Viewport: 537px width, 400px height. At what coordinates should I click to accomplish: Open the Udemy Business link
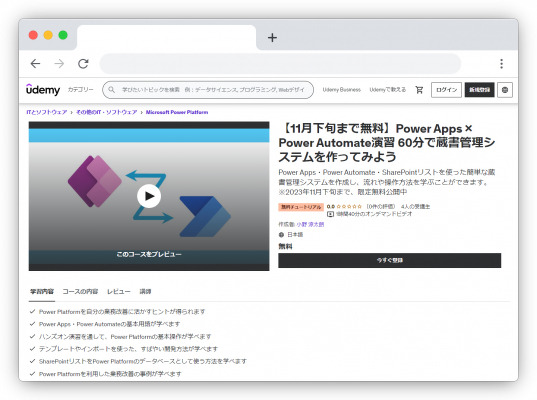[x=341, y=90]
